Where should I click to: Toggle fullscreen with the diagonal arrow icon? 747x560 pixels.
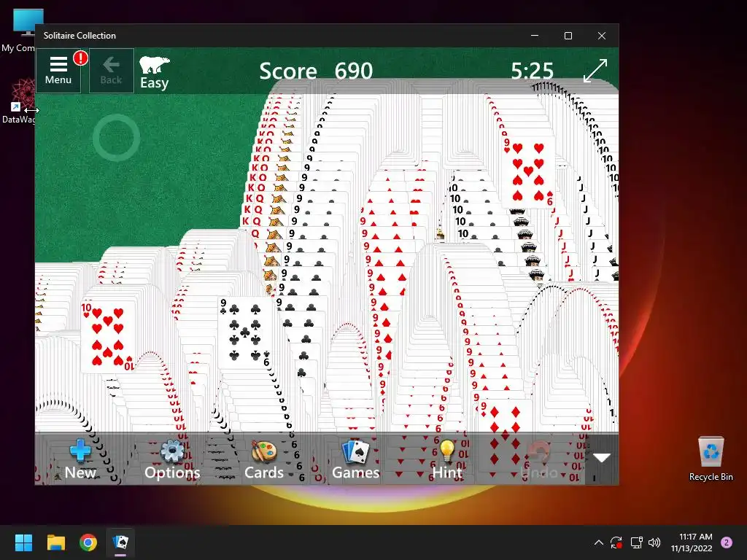(x=595, y=71)
